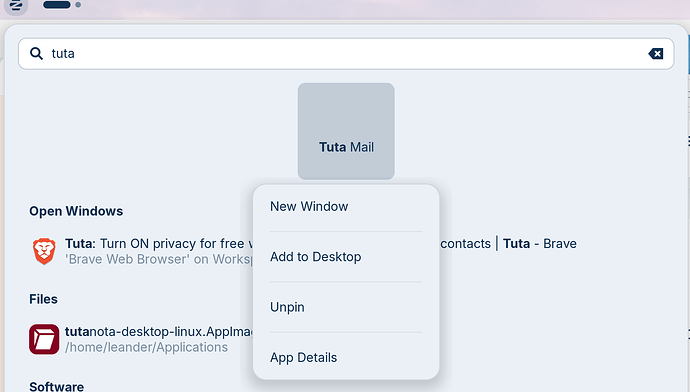Click the Brave browser lion icon

44,251
